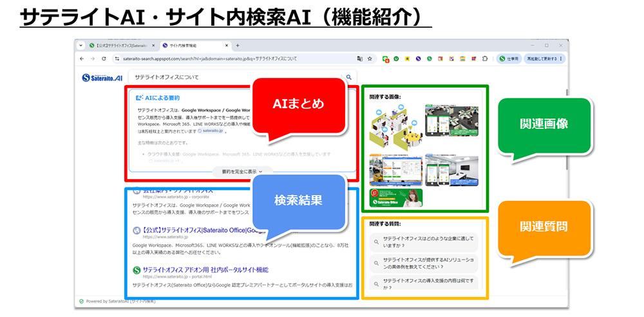
Task: Click the 関連する画像: heading
Action: point(385,97)
